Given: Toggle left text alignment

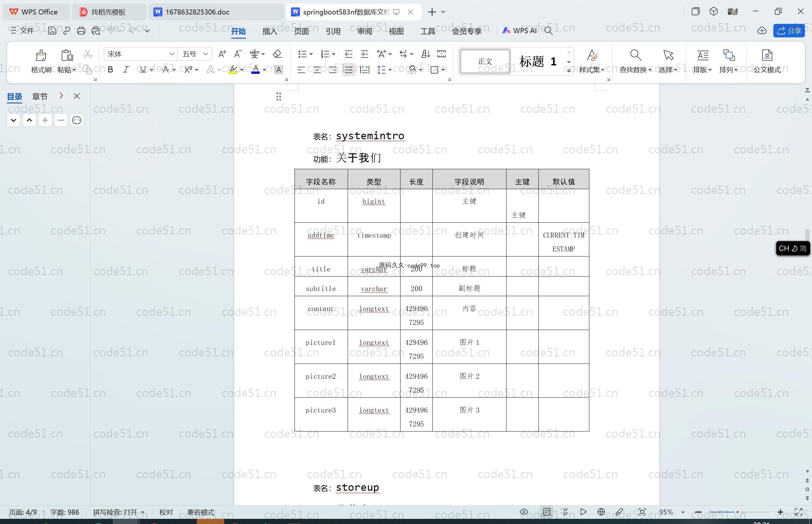Looking at the screenshot, I should pos(301,70).
